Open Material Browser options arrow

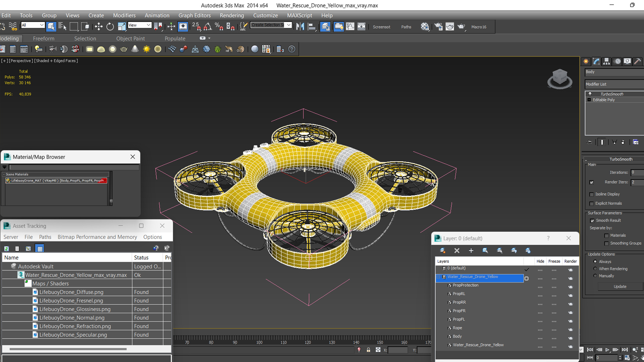(x=4, y=167)
